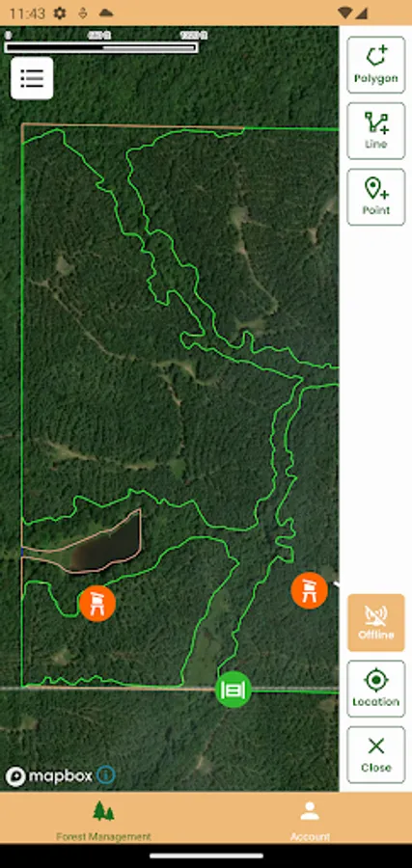This screenshot has height=868, width=412.
Task: Close the drawing tools panel
Action: [376, 754]
